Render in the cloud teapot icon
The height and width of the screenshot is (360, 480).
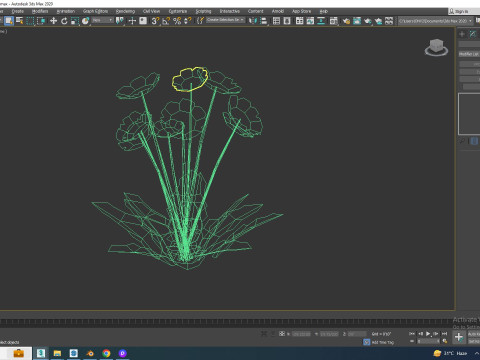coord(378,21)
